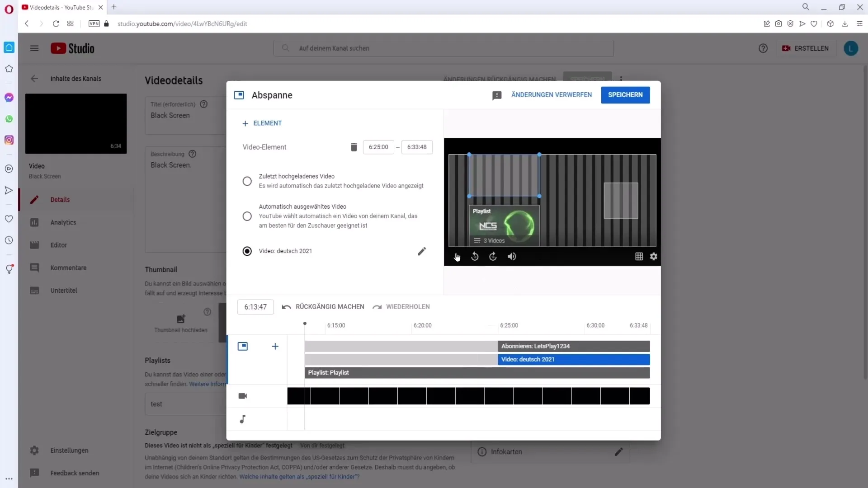The height and width of the screenshot is (488, 868).
Task: Select the 'Video: deutsch 2021' timeline bar
Action: point(574,360)
